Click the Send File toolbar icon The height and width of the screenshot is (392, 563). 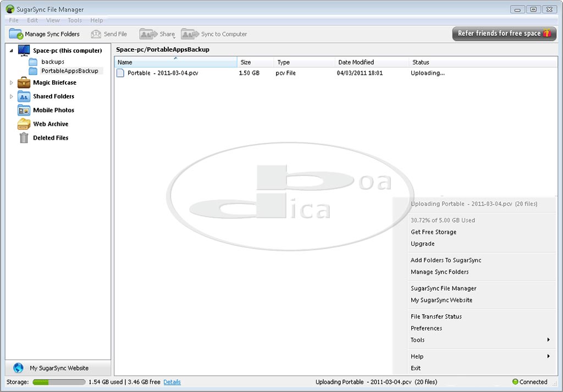[96, 34]
